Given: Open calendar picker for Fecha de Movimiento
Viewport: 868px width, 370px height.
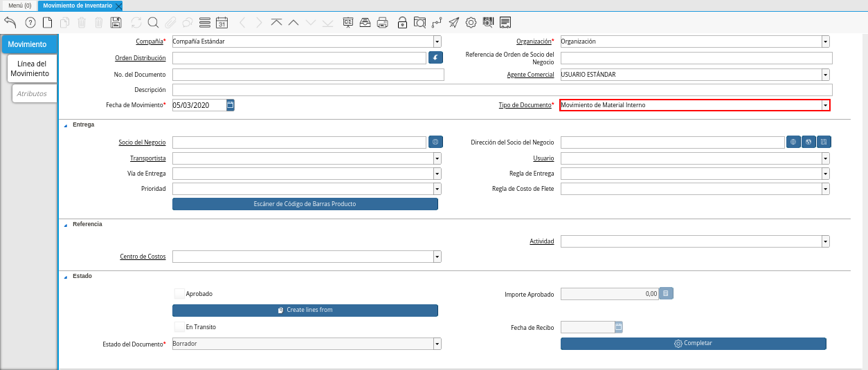Looking at the screenshot, I should click(x=230, y=105).
